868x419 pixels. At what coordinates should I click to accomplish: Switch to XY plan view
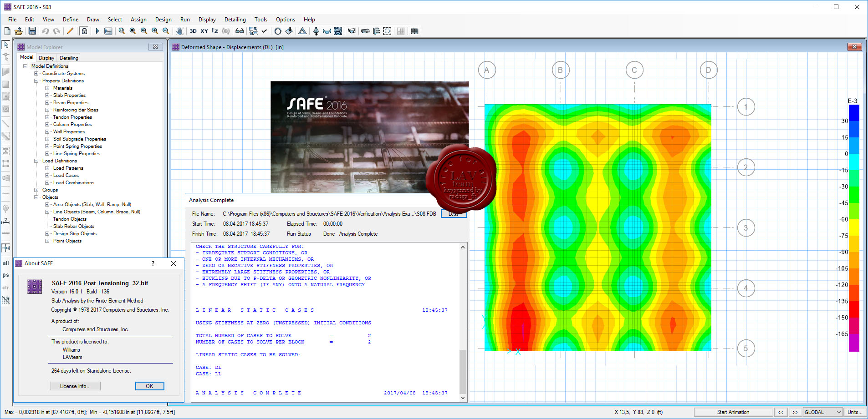[204, 31]
